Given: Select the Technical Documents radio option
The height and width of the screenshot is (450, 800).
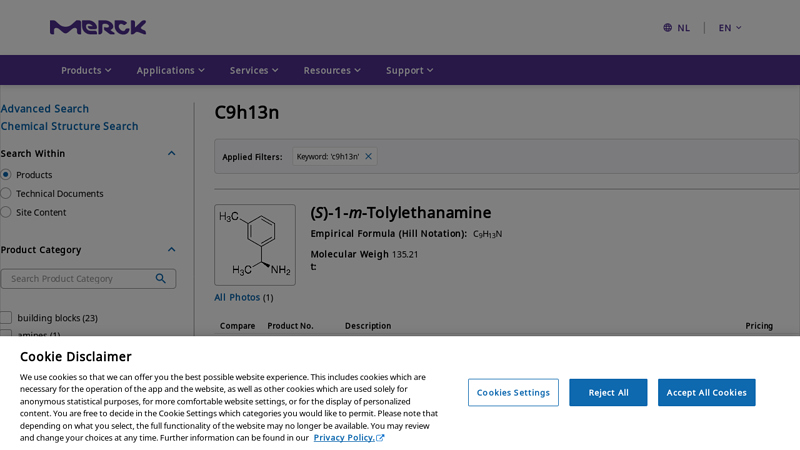Looking at the screenshot, I should (6, 193).
